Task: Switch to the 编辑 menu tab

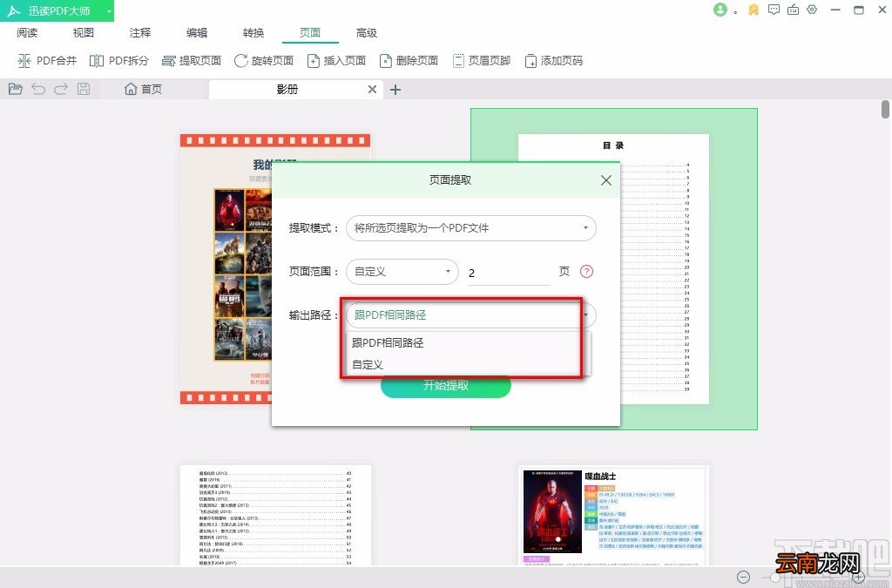Action: coord(197,33)
